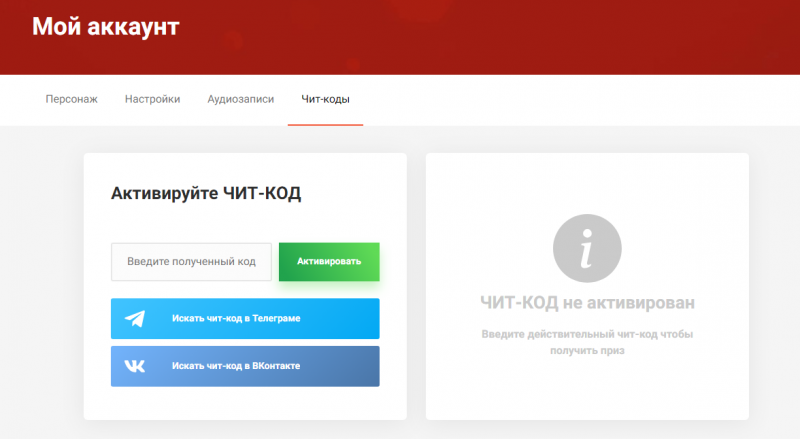This screenshot has width=800, height=439.
Task: Click Искать чит-код в Телеграме label
Action: coord(236,319)
